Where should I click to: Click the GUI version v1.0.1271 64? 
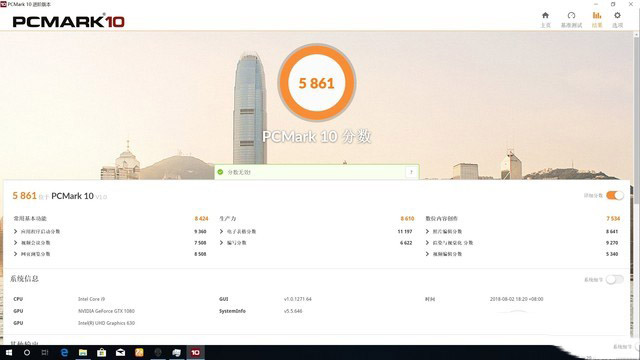[x=298, y=299]
